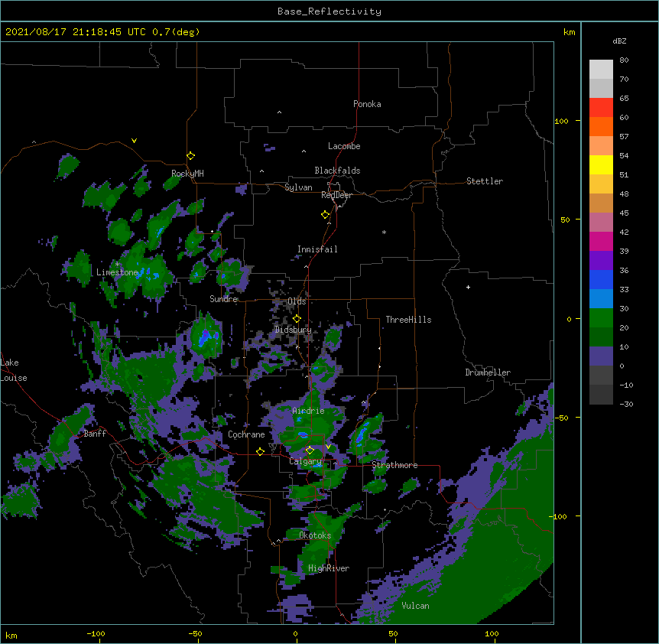Click the RockyMH label

187,174
